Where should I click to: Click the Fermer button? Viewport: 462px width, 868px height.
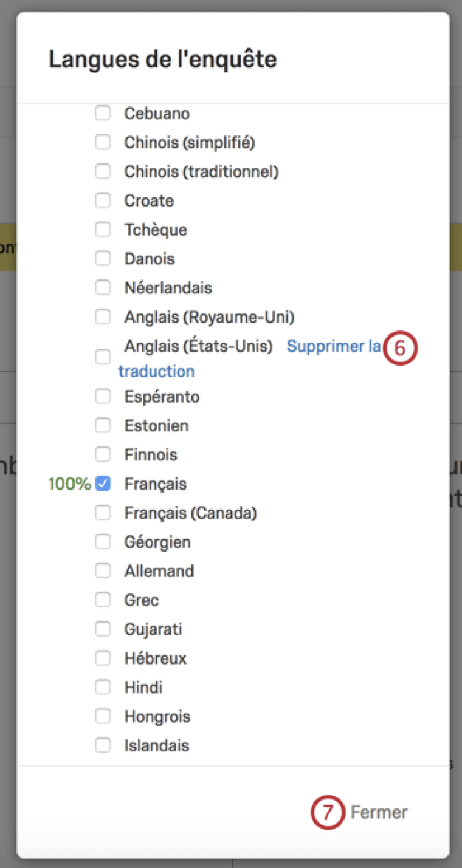379,812
